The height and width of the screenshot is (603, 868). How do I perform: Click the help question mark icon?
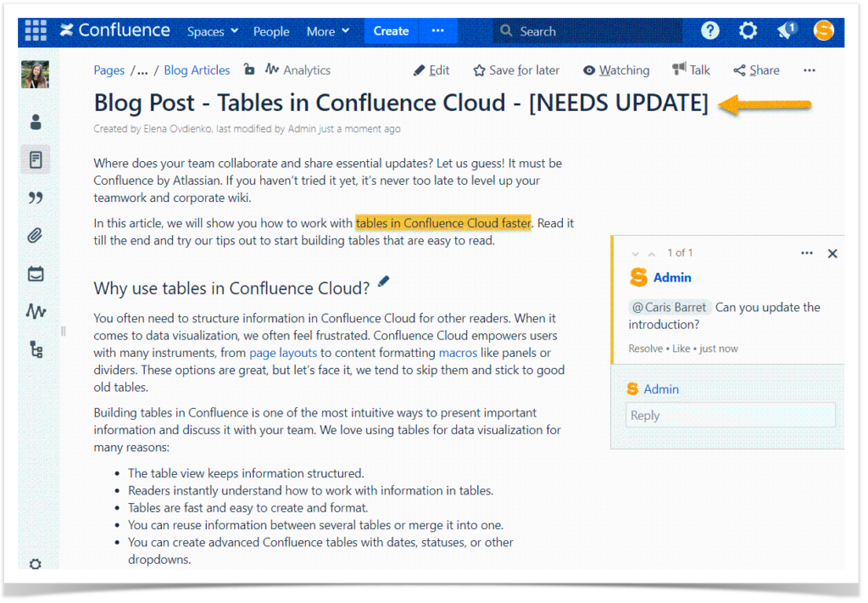[710, 31]
